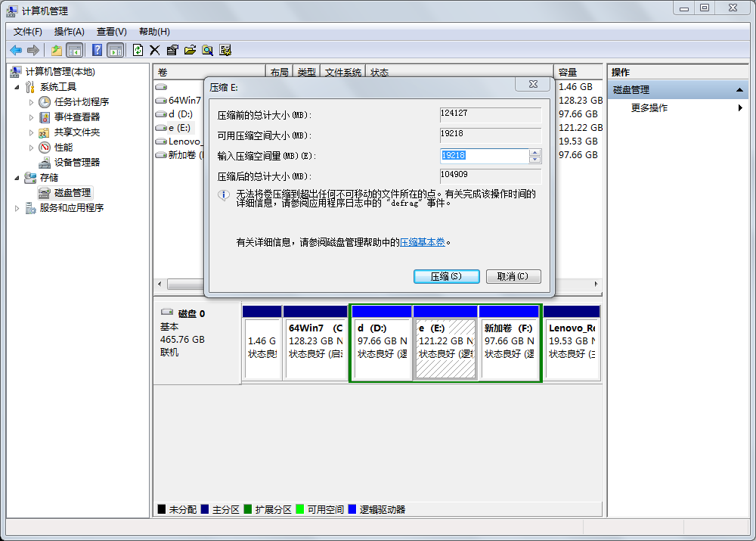
Task: Select the 1.46 G partition block
Action: click(262, 343)
